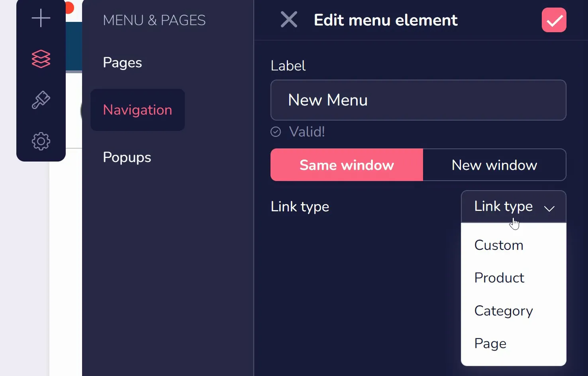Select Custom from link type list

click(514, 245)
